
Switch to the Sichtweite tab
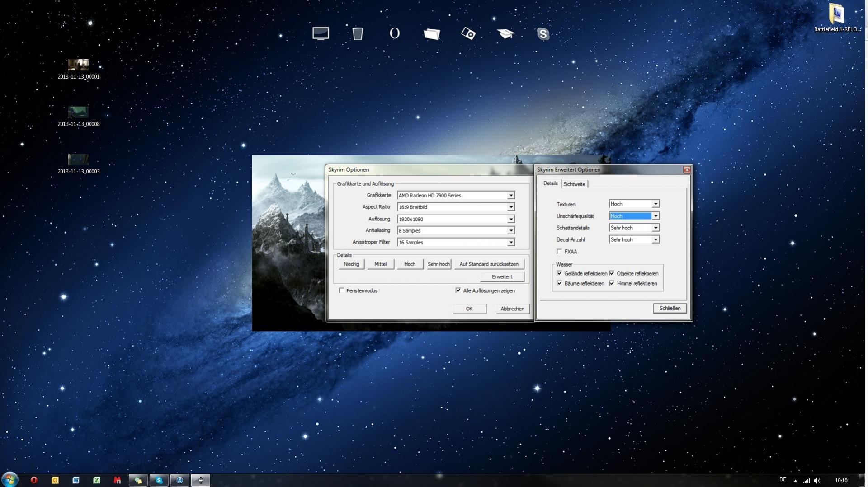tap(574, 184)
